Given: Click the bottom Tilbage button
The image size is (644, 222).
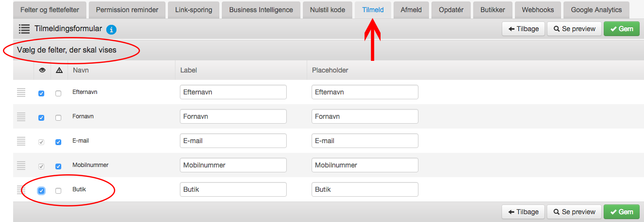Looking at the screenshot, I should point(523,212).
